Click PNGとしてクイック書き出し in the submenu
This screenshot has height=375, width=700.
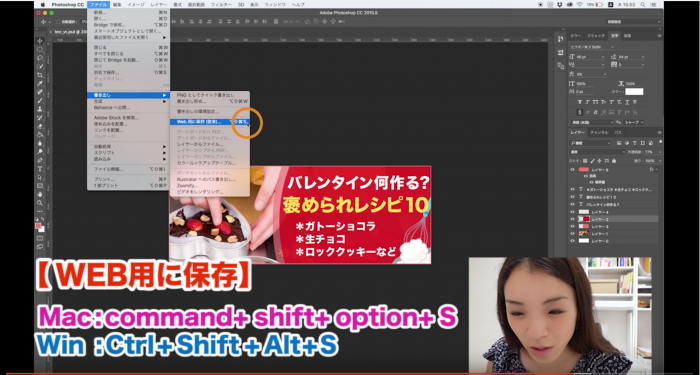[205, 95]
